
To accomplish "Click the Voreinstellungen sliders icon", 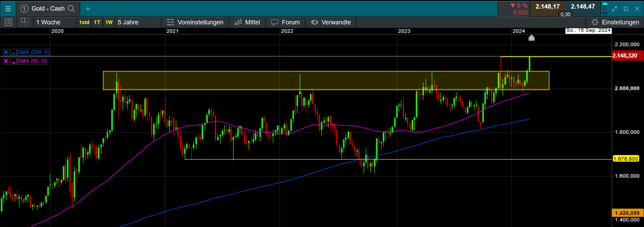I will 170,22.
